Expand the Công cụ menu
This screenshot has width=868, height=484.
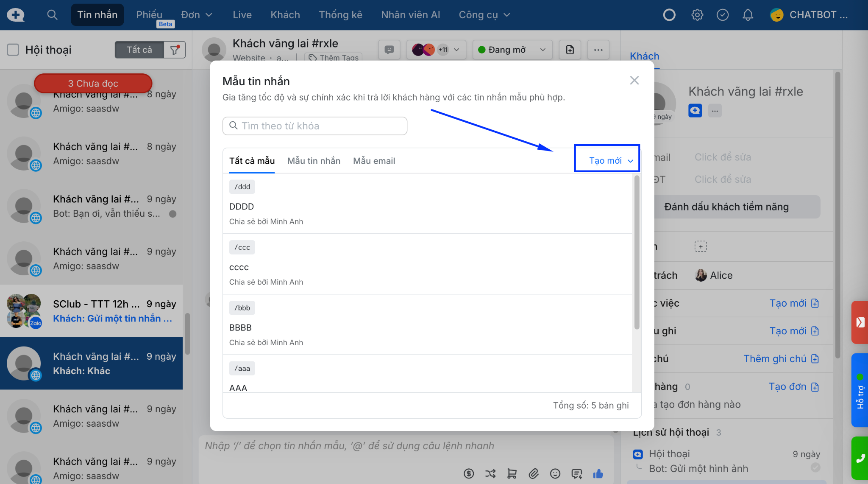coord(484,15)
